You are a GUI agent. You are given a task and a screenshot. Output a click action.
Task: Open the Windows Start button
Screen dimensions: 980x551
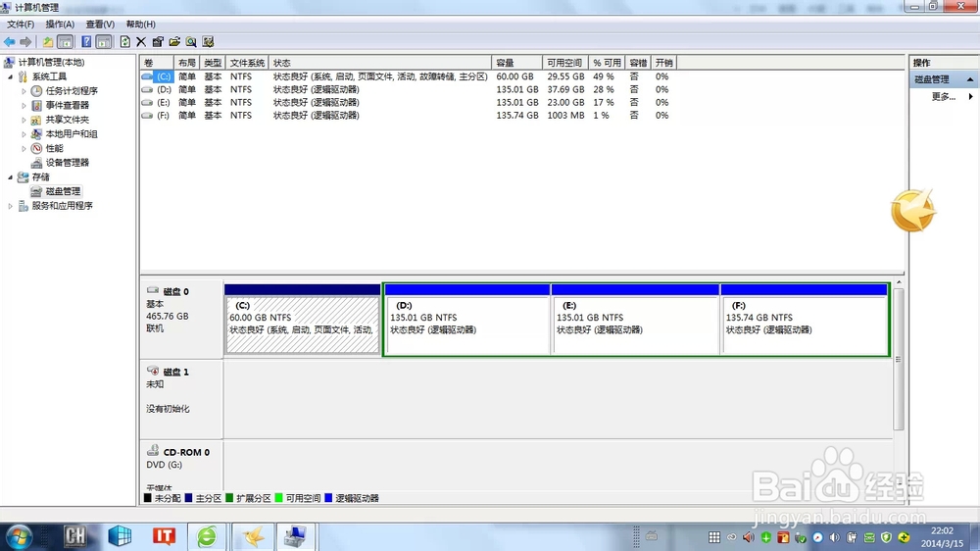click(19, 536)
